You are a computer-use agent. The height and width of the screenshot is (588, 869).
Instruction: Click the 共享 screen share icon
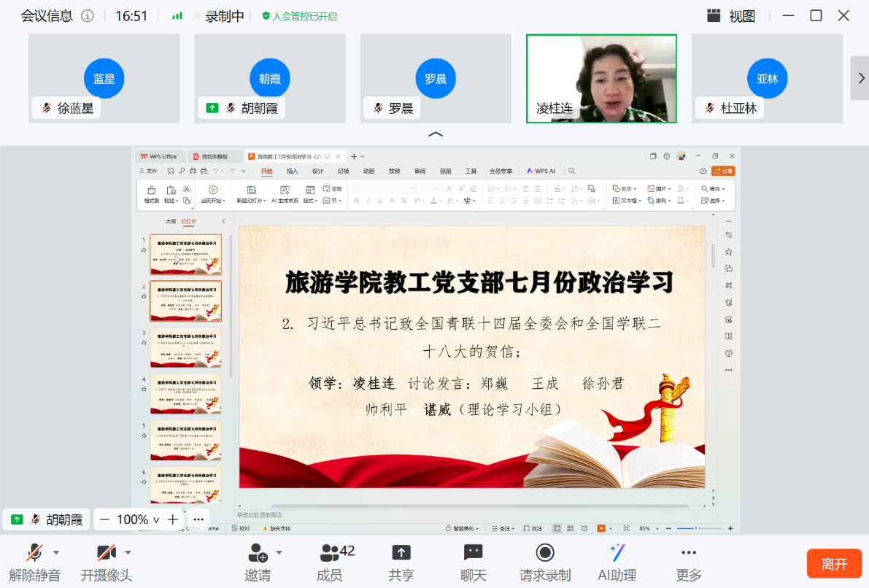click(x=401, y=553)
